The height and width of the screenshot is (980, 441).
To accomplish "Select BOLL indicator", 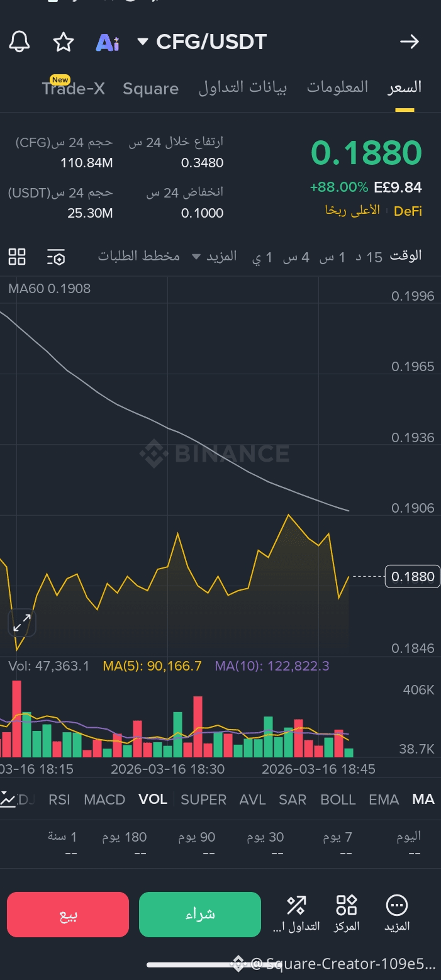I will click(338, 799).
